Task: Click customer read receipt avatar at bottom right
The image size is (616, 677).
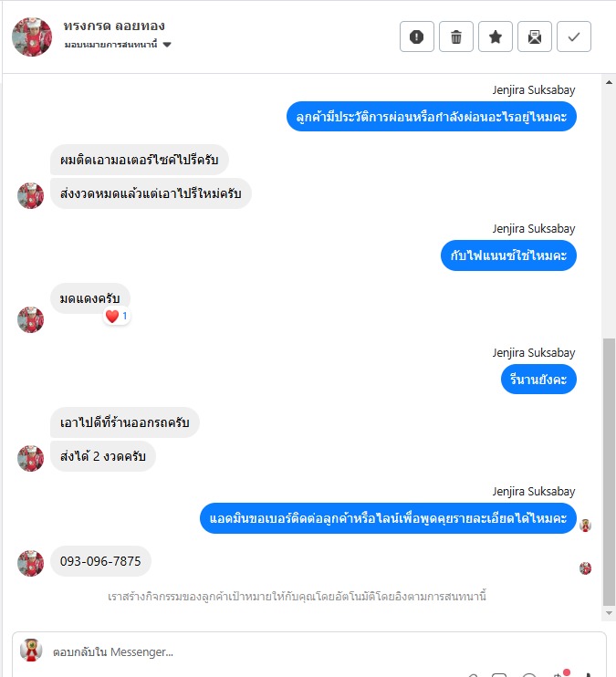Action: point(585,568)
